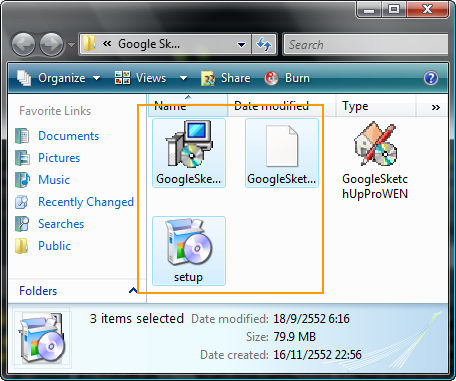Expand the address bar history dropdown
Screen dimensions: 456x381
tap(241, 44)
